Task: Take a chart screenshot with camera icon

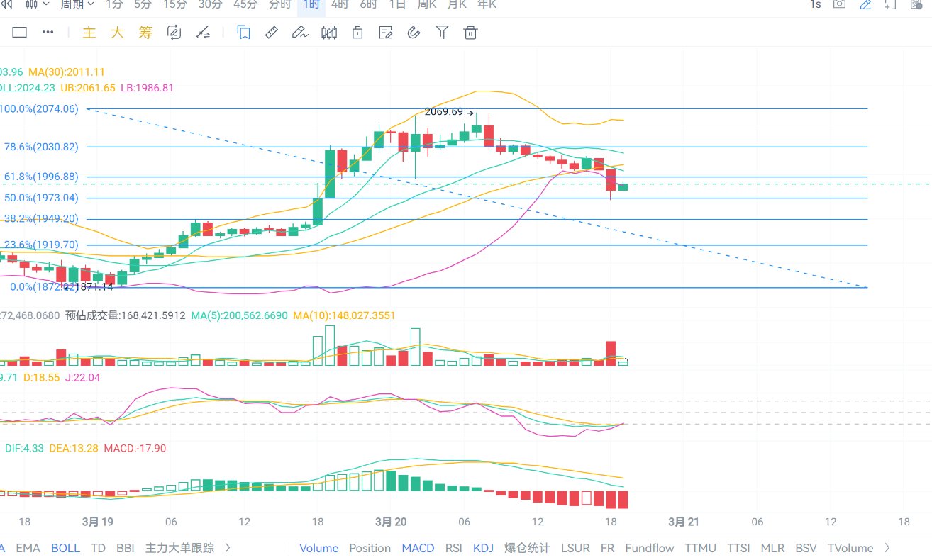Action: 839,4
